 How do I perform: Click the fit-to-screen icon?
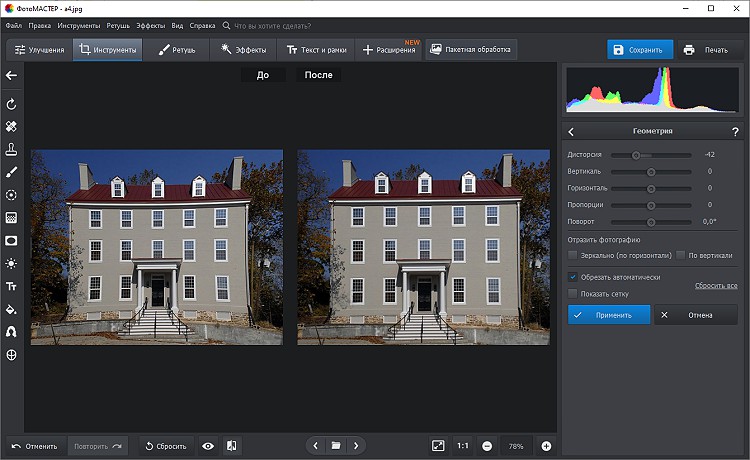pyautogui.click(x=438, y=445)
